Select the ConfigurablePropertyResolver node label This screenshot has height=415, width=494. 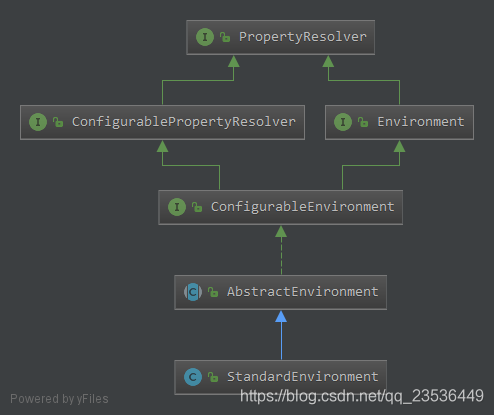point(184,122)
